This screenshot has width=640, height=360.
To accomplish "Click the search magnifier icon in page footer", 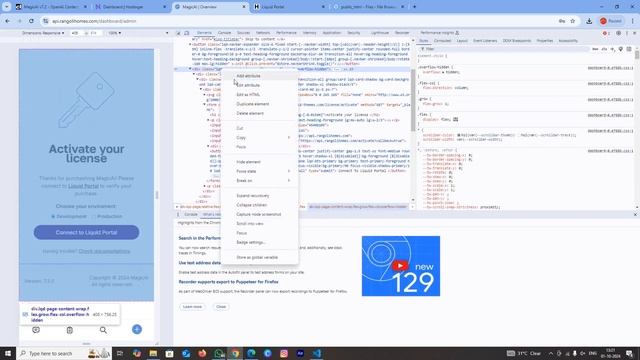I will (x=103, y=330).
